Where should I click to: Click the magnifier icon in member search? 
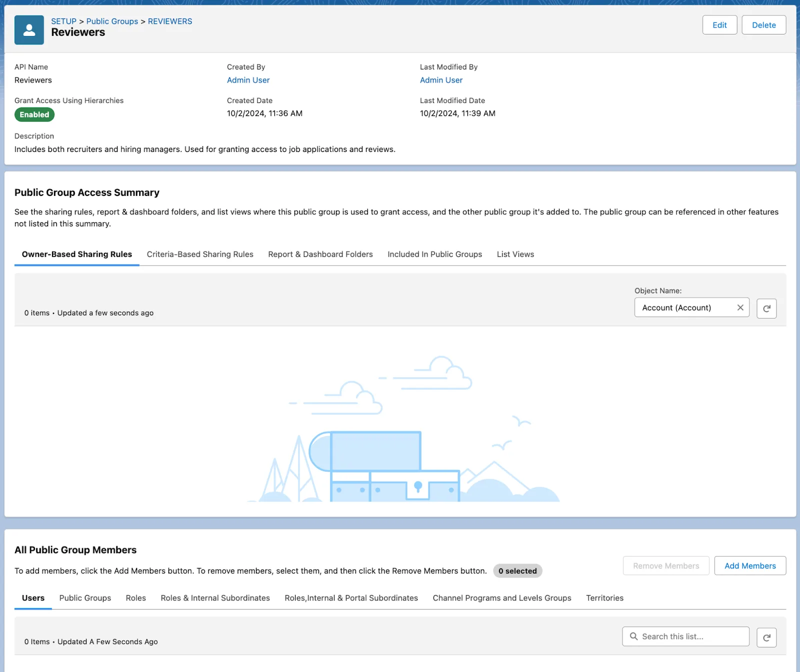click(633, 637)
